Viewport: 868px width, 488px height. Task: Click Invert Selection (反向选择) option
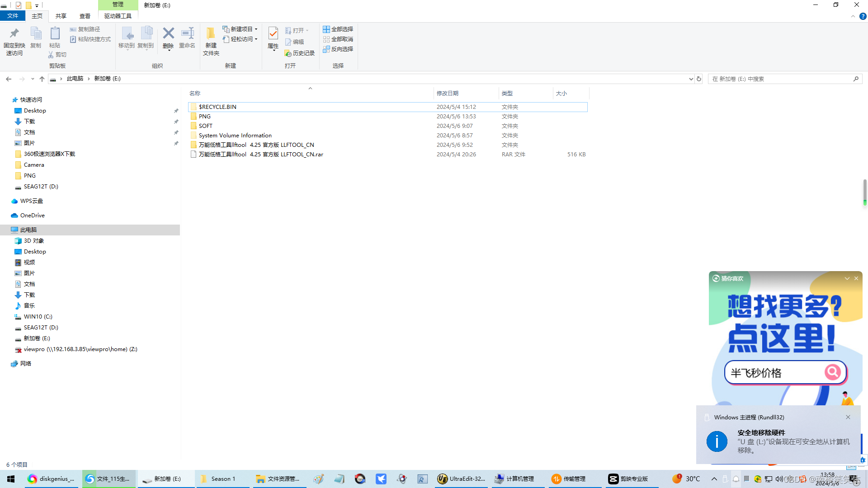(338, 49)
